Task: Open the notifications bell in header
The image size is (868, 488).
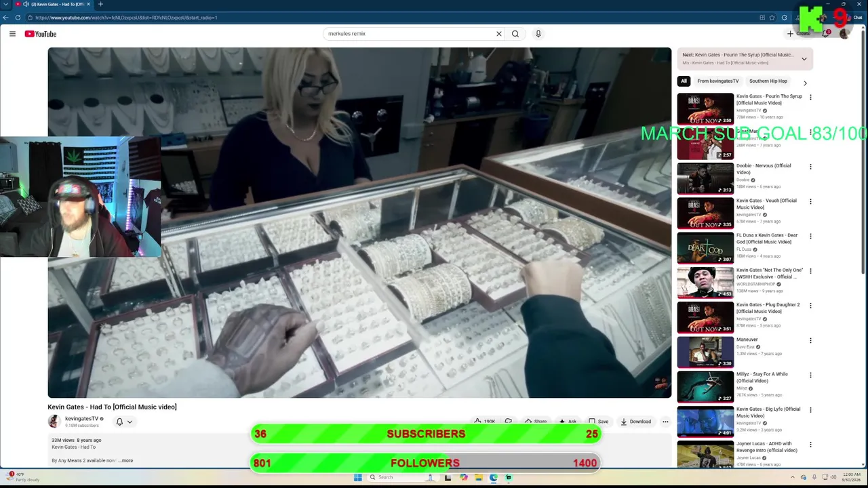Action: (x=826, y=34)
